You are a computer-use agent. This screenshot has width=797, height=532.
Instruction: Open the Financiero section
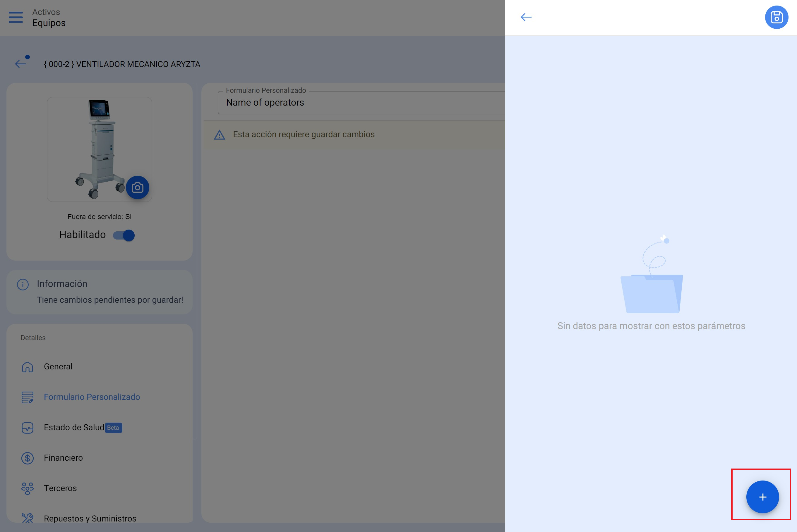[x=99, y=458]
